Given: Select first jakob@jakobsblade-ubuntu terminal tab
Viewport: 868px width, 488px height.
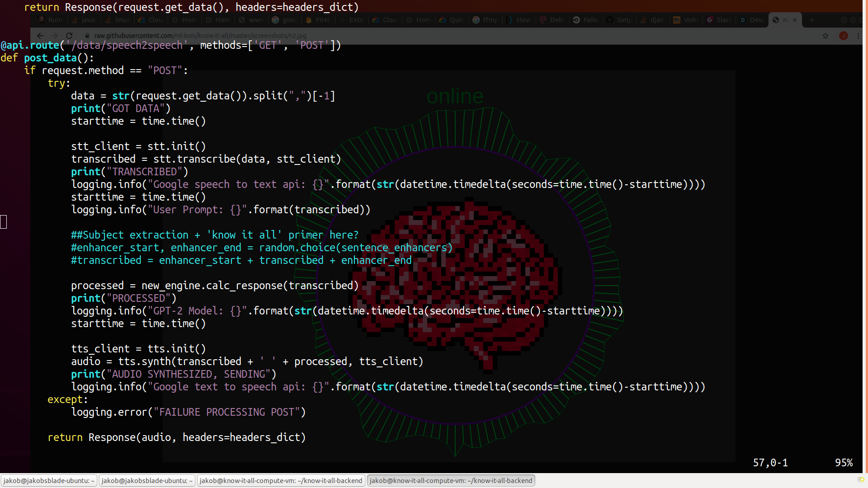Looking at the screenshot, I should click(49, 480).
